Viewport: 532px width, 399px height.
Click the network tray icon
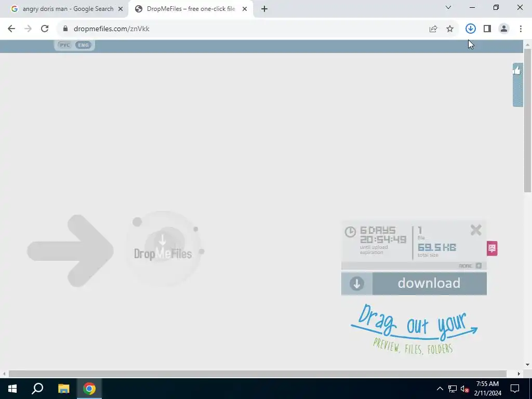point(453,389)
